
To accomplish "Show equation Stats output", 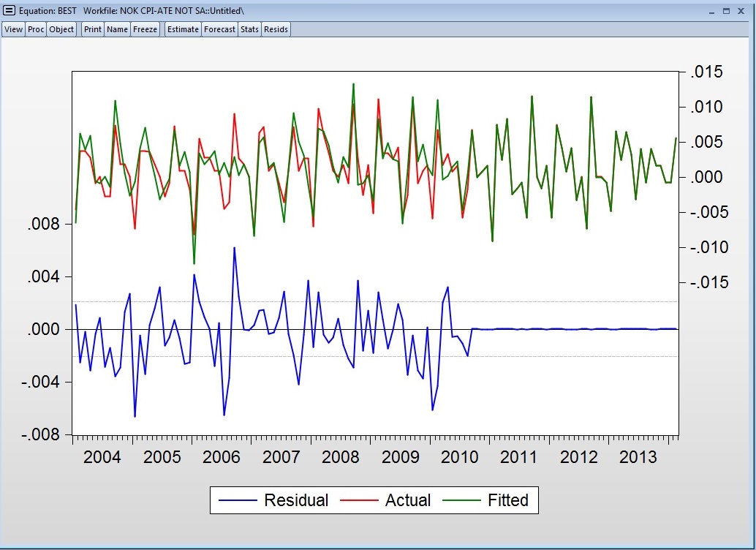I will [249, 29].
